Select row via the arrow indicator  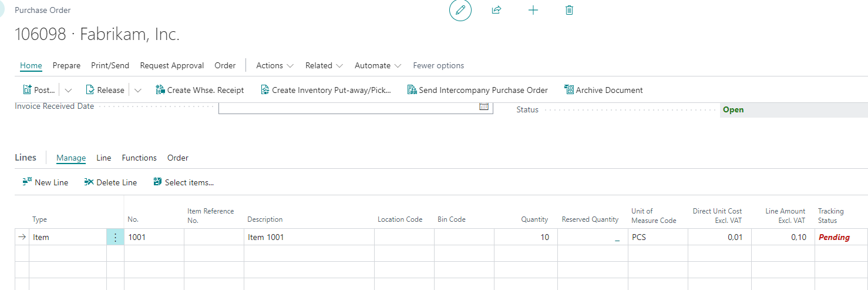[22, 237]
